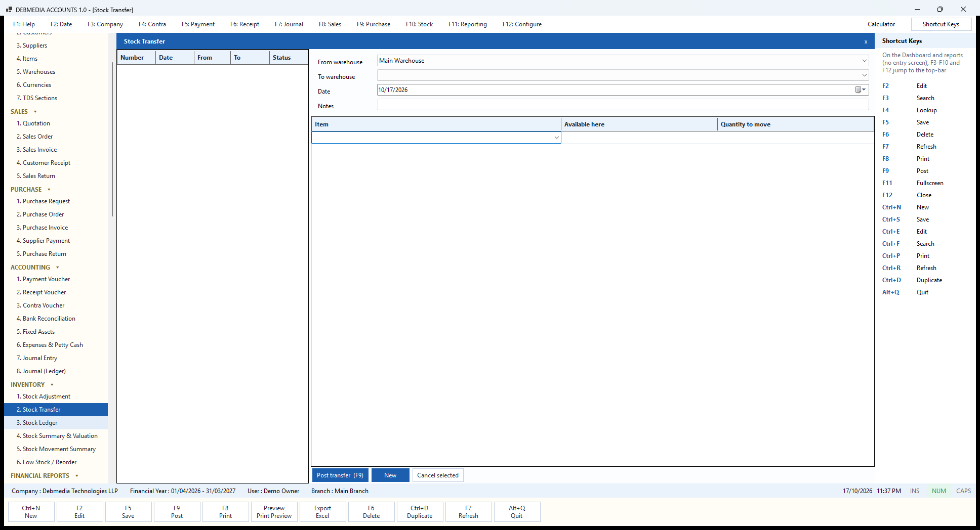The image size is (980, 530).
Task: Click the Alt+Q Quit button
Action: tap(517, 512)
